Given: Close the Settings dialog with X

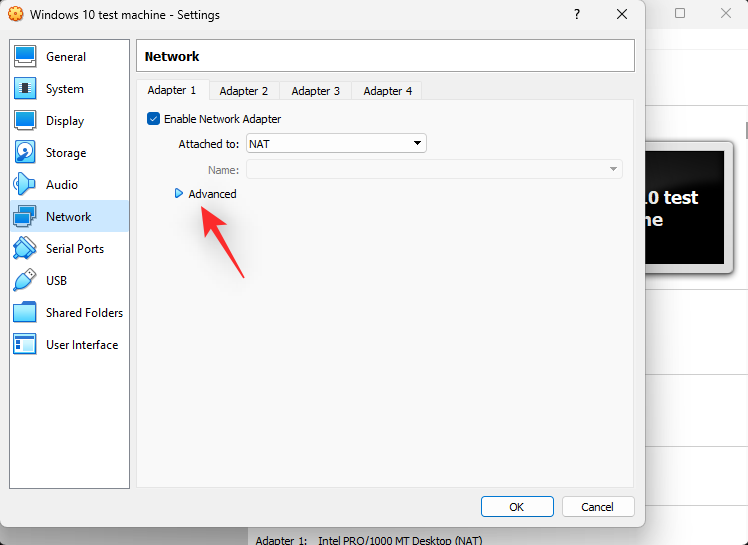Looking at the screenshot, I should coord(622,14).
